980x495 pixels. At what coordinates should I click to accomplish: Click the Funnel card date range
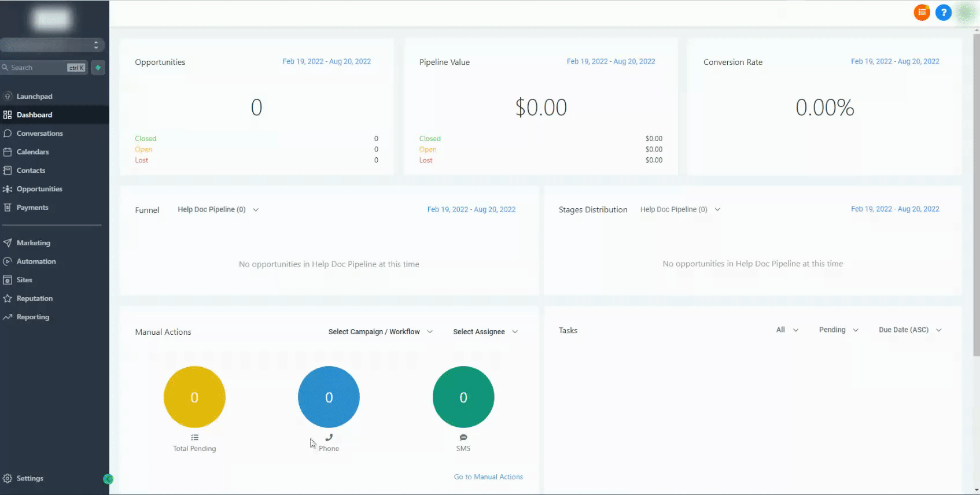point(471,209)
